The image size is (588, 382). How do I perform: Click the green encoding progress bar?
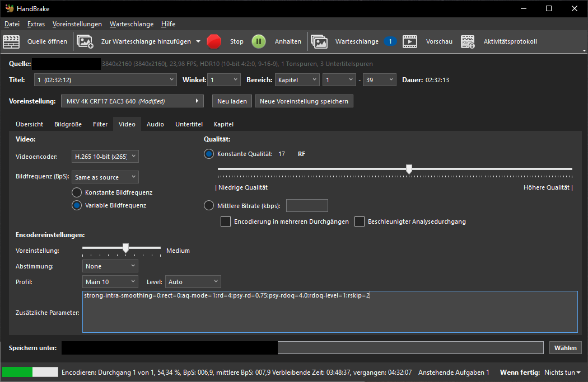(x=30, y=372)
